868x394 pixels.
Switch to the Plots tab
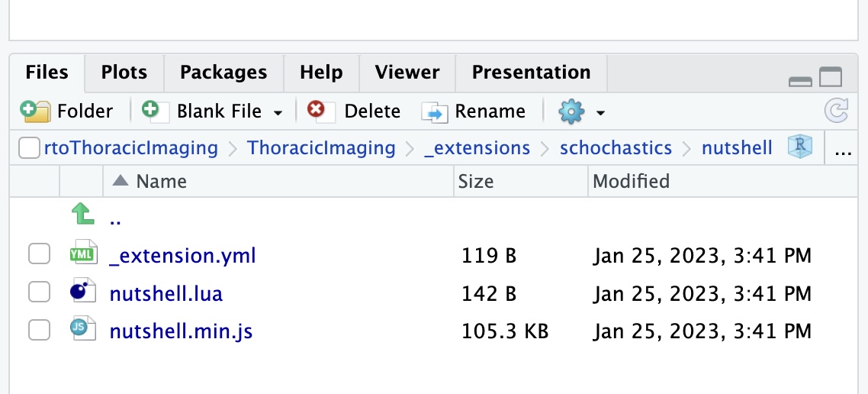[124, 73]
